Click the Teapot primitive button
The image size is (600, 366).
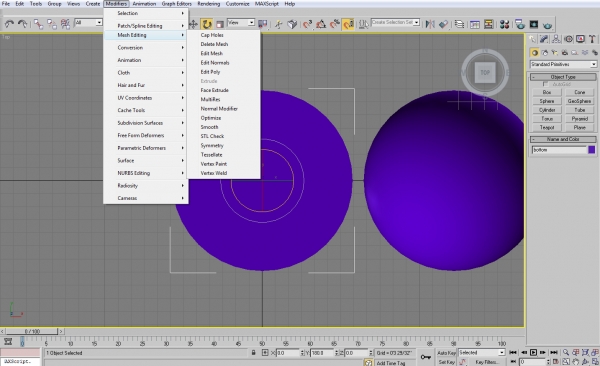[x=547, y=127]
